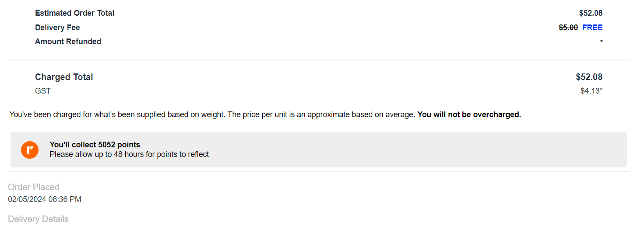Click the blue FREE delivery text
Viewport: 644px width, 226px height.
pyautogui.click(x=592, y=28)
